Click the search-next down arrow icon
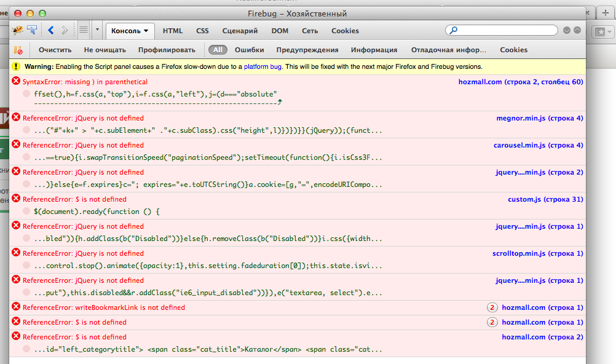The width and height of the screenshot is (616, 364). [567, 30]
